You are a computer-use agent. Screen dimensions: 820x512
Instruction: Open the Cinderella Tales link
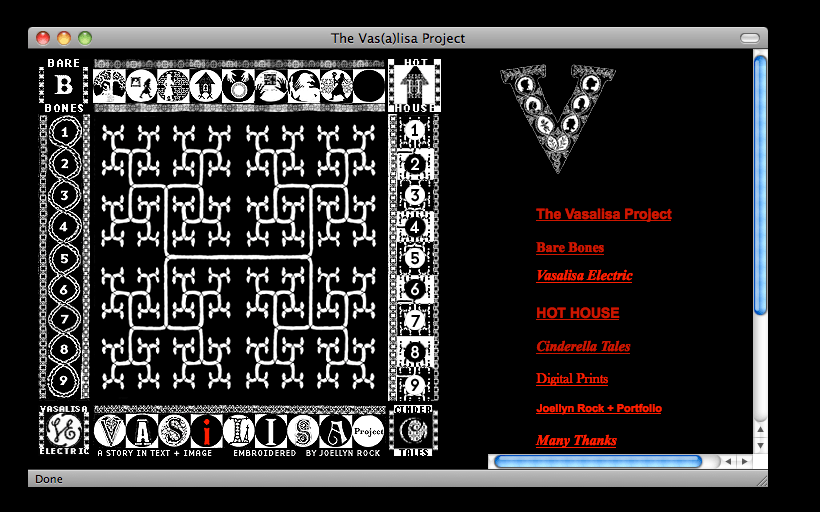click(x=583, y=346)
